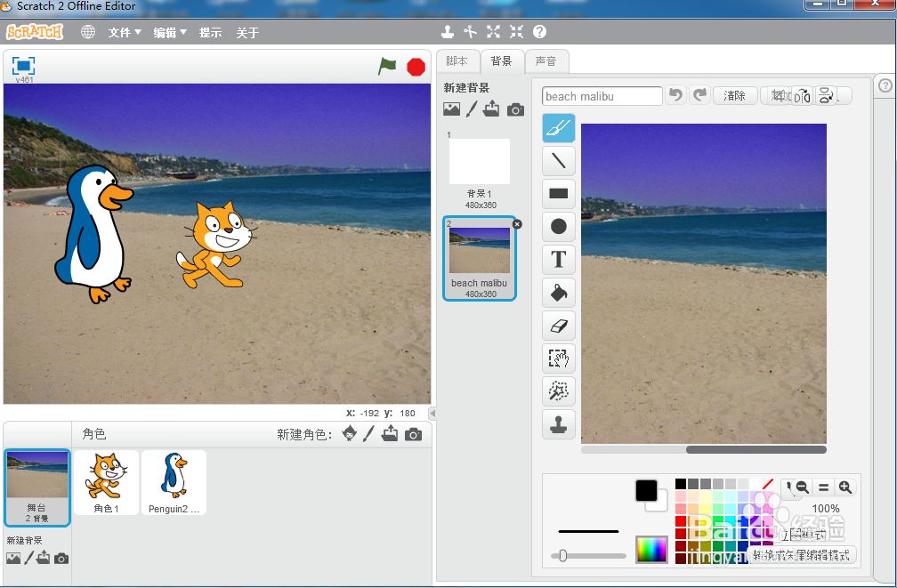Click the black foreground color swatch
This screenshot has width=897, height=588.
[646, 491]
